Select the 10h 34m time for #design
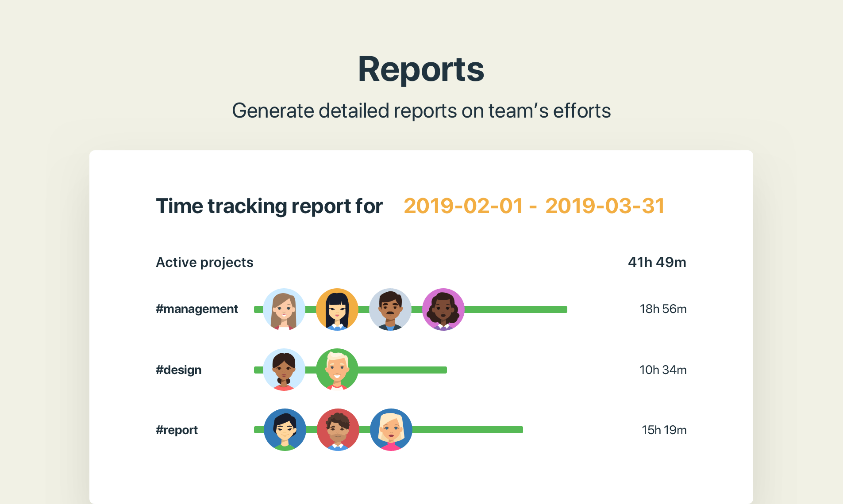The width and height of the screenshot is (843, 504). tap(663, 370)
